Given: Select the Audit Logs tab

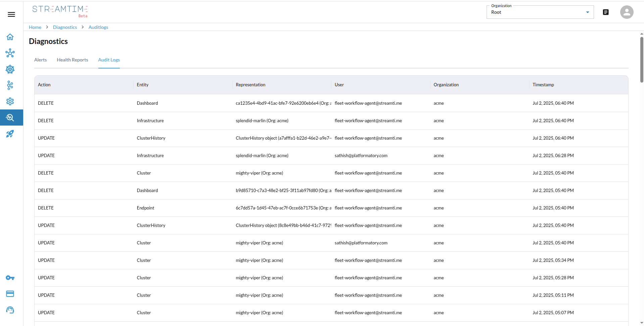Looking at the screenshot, I should (x=109, y=60).
